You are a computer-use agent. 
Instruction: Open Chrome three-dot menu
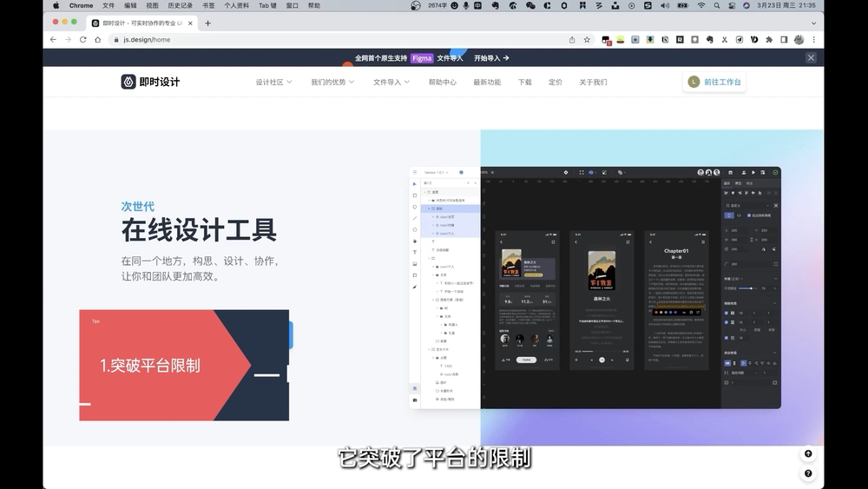814,40
